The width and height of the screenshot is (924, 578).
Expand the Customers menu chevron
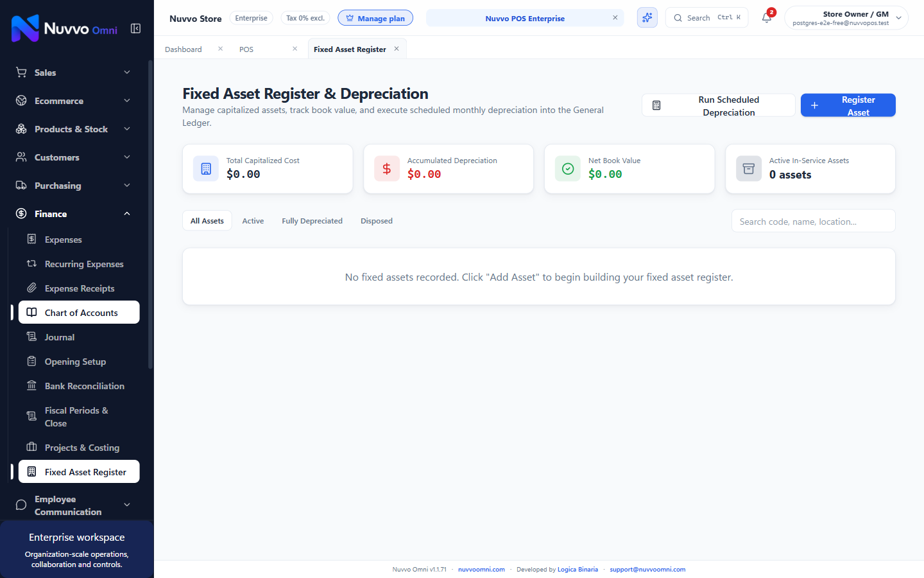[x=127, y=157]
